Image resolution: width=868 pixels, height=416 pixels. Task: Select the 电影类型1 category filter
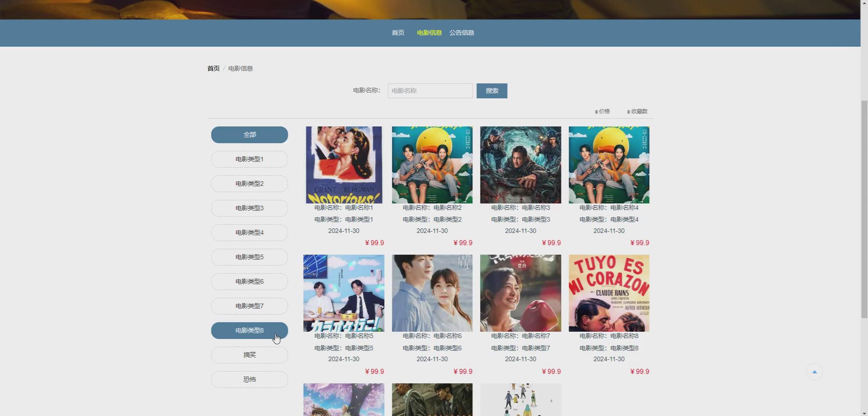pyautogui.click(x=249, y=159)
